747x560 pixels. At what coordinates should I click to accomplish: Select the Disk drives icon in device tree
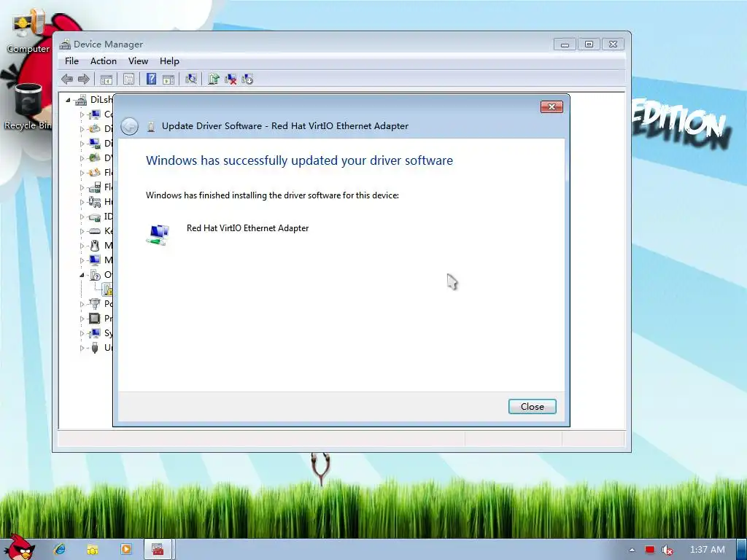(x=95, y=128)
